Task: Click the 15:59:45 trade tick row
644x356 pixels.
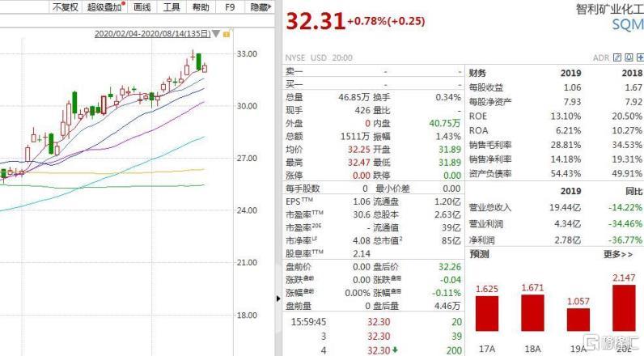Action: pos(374,322)
